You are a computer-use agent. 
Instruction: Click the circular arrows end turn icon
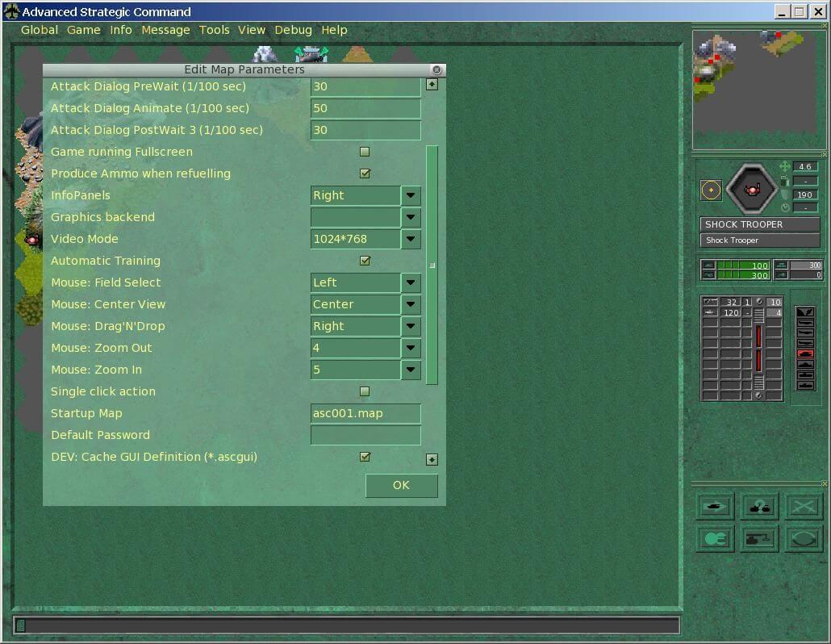point(804,538)
